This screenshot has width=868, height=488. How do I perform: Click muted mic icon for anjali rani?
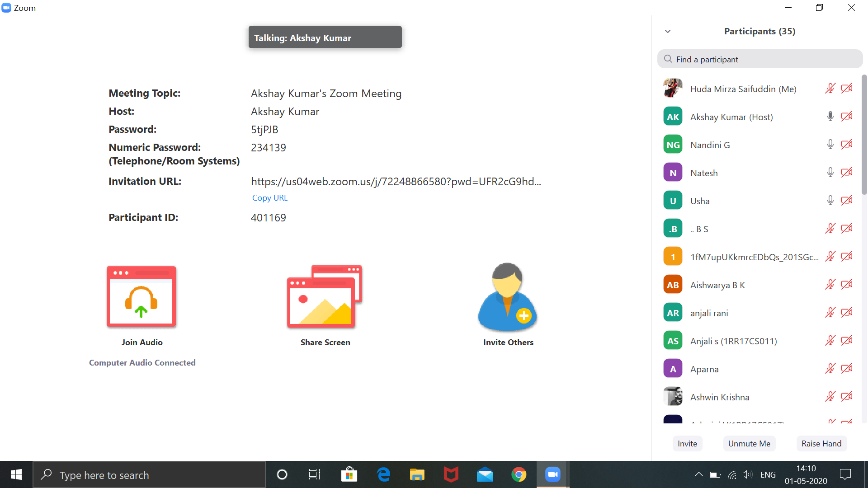pos(830,312)
